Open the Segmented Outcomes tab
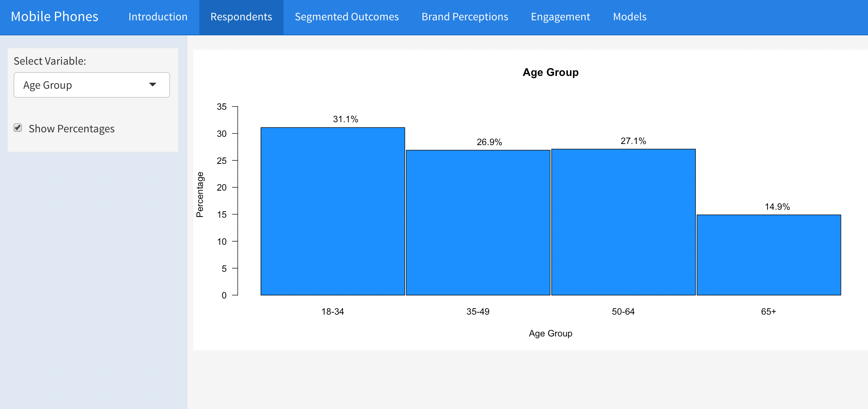This screenshot has height=409, width=868. coord(346,17)
